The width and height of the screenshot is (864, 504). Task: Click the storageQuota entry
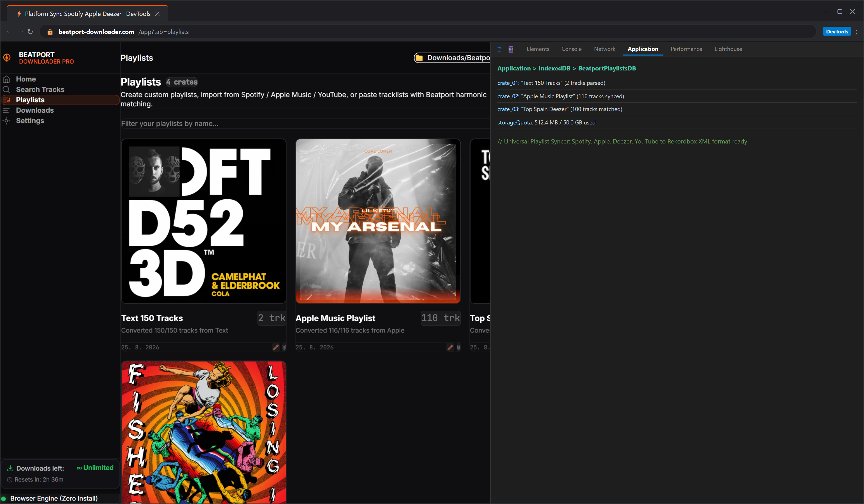[677, 122]
